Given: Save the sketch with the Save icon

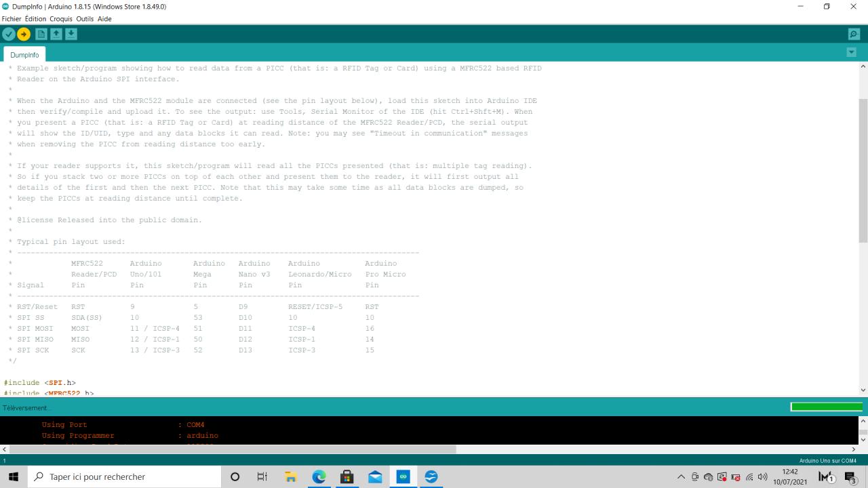Looking at the screenshot, I should [71, 34].
